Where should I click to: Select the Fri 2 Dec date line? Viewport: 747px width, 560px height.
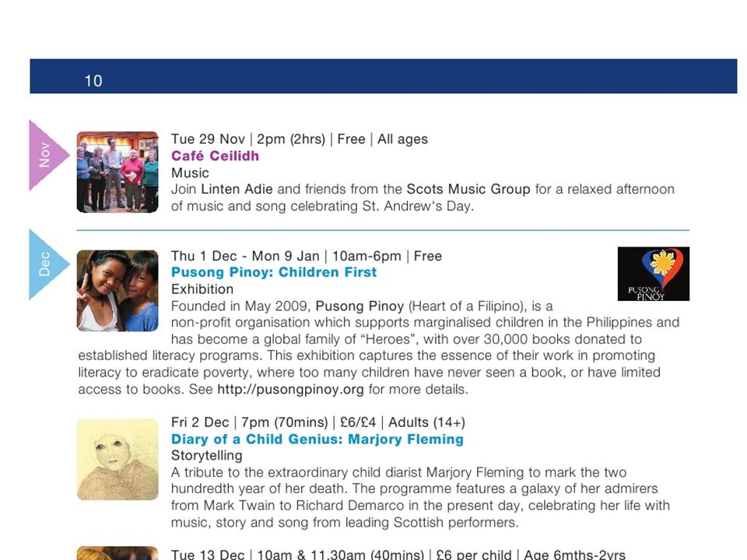click(x=318, y=422)
